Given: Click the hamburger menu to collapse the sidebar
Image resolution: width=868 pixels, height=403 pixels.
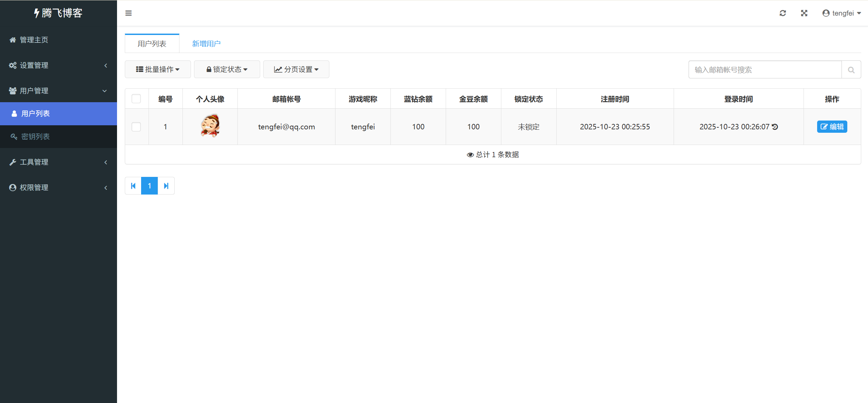Looking at the screenshot, I should pyautogui.click(x=129, y=13).
